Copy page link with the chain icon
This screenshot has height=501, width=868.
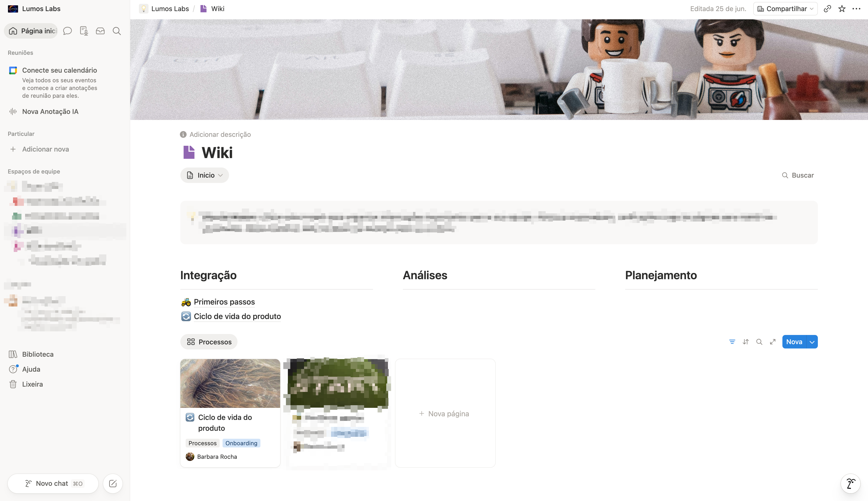[x=827, y=9]
